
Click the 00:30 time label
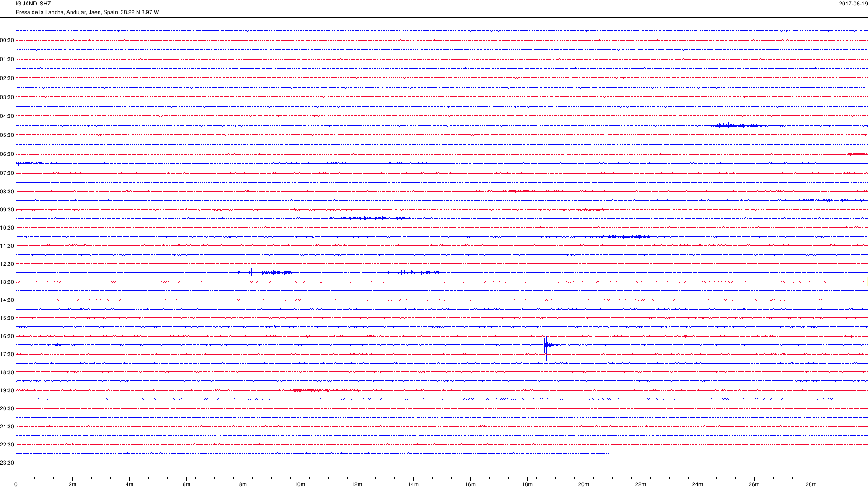pyautogui.click(x=7, y=41)
